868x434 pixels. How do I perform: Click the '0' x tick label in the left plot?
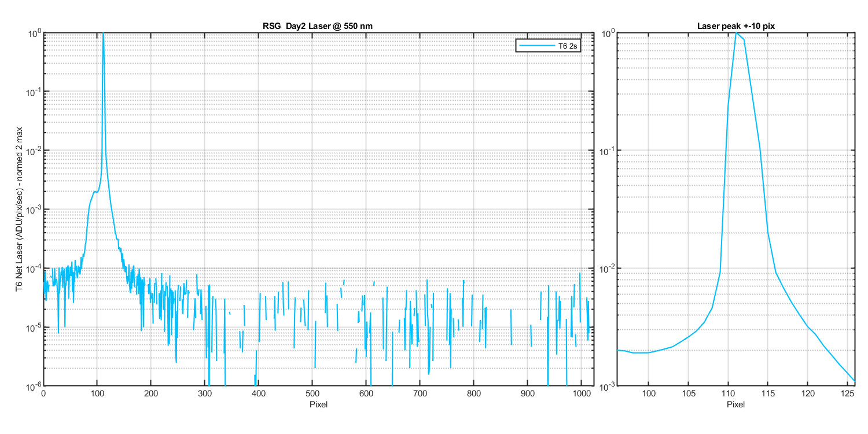coord(43,393)
